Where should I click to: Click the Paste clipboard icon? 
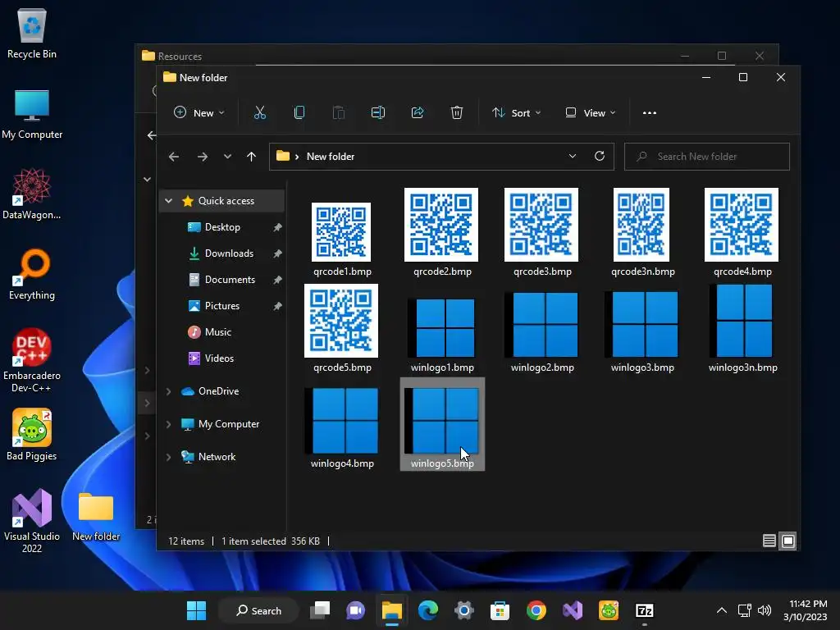[x=339, y=113]
